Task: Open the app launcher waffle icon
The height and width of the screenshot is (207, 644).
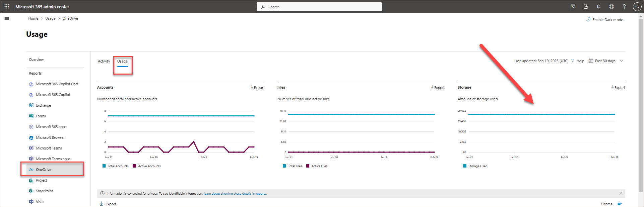Action: point(7,7)
